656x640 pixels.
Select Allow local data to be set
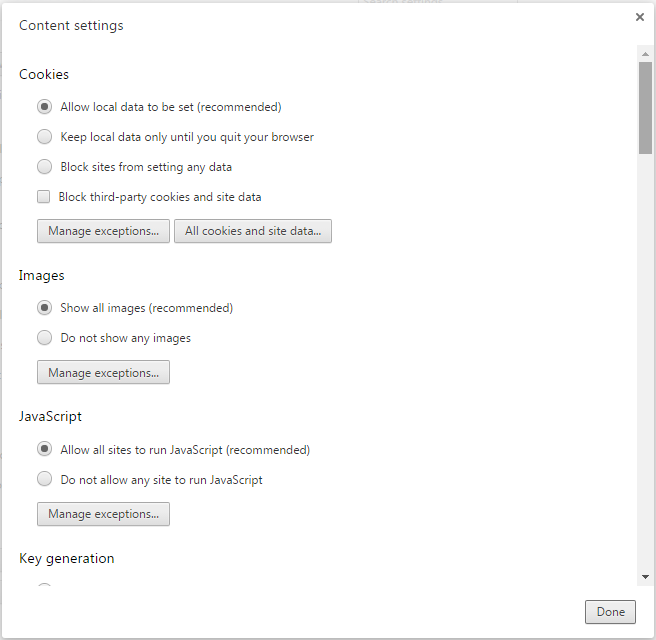coord(45,107)
